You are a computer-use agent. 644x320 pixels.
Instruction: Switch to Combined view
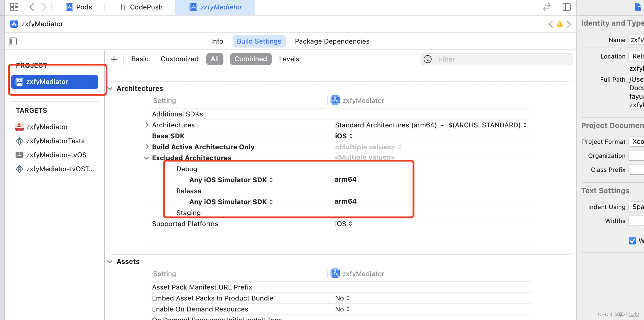pyautogui.click(x=251, y=59)
